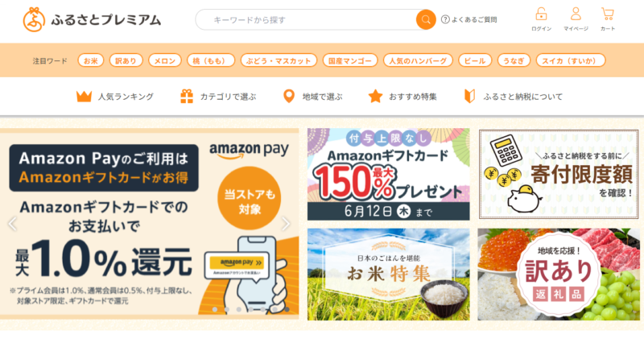Viewport: 644px width, 343px height.
Task: Click the crown icon for 人気ランキング
Action: coord(84,97)
